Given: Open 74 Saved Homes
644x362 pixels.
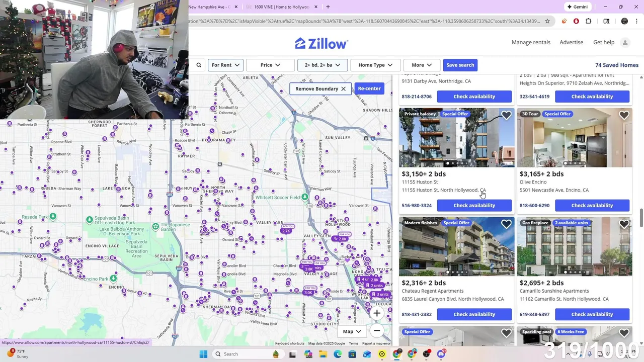Looking at the screenshot, I should click(616, 65).
